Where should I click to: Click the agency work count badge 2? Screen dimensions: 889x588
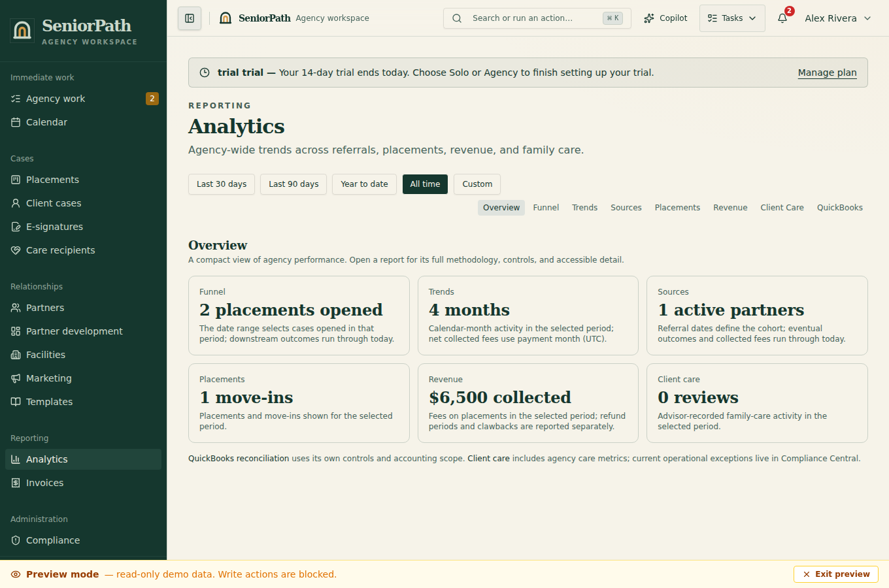pyautogui.click(x=152, y=99)
